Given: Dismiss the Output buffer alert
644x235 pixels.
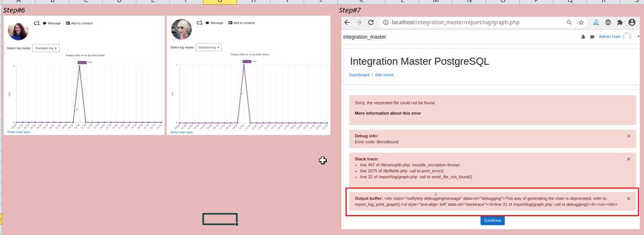Looking at the screenshot, I should coord(628,198).
